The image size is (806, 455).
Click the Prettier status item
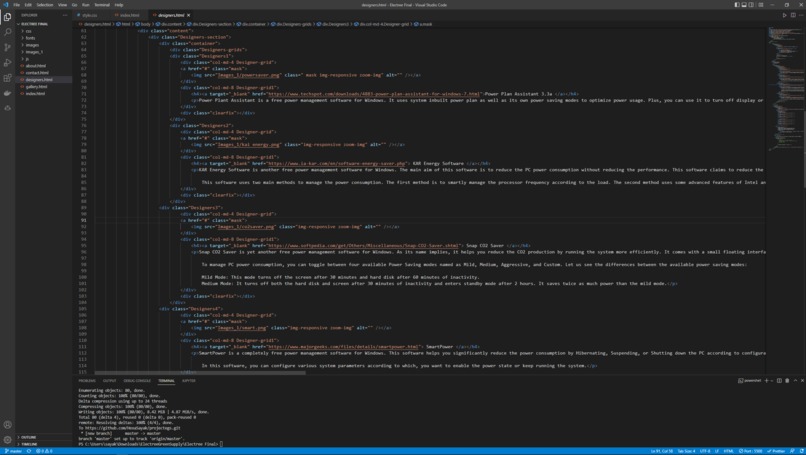[776, 451]
